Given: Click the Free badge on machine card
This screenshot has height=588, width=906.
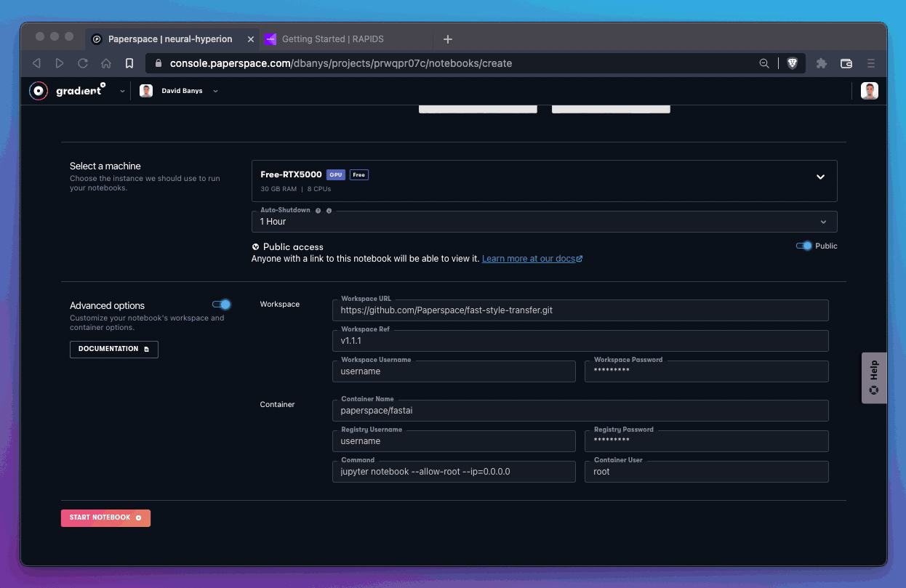Looking at the screenshot, I should coord(359,174).
